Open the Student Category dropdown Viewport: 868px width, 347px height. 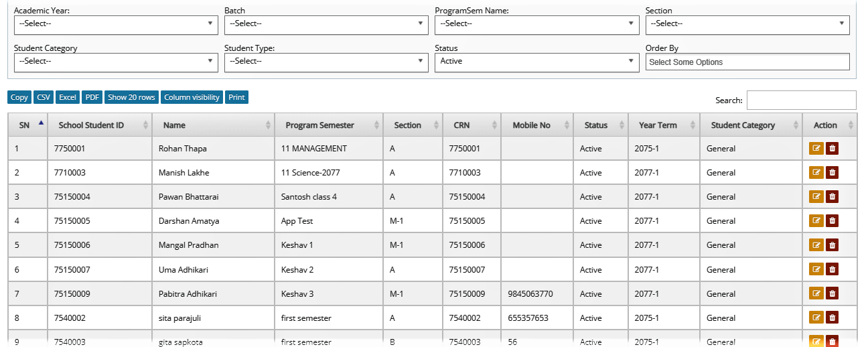pos(116,62)
